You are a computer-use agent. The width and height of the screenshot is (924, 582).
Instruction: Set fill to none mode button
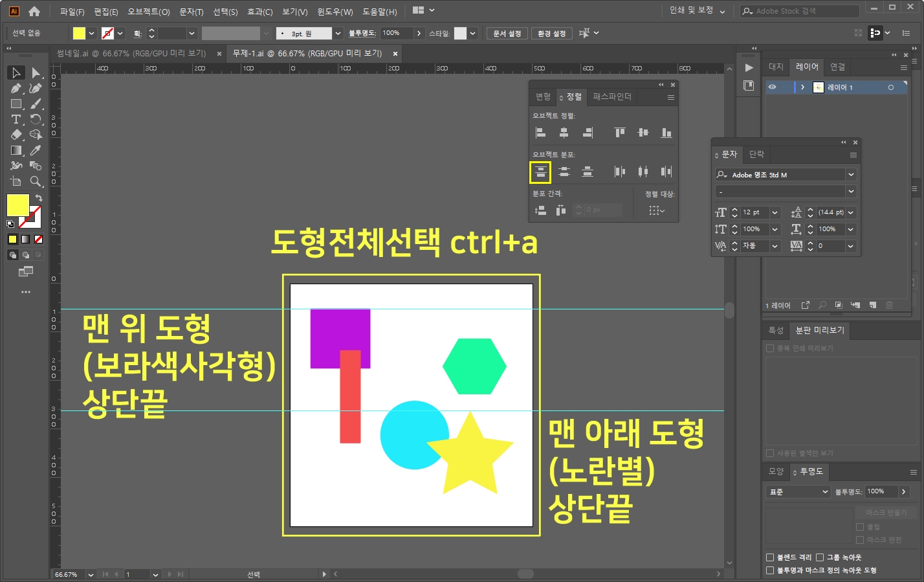pyautogui.click(x=38, y=239)
